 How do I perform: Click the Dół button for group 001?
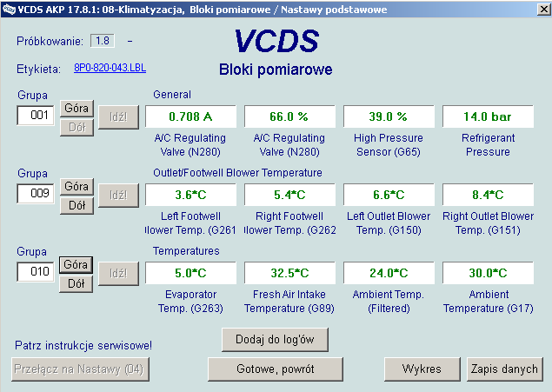coord(76,128)
